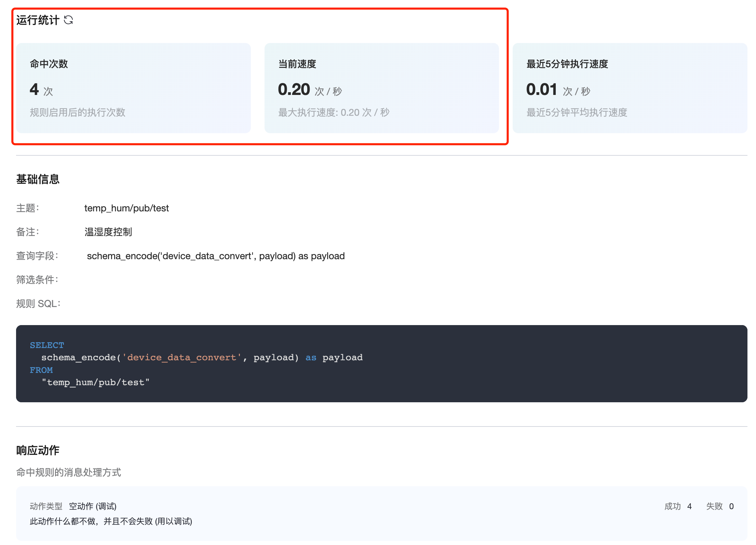Click "temp_hum/pub/test" inside the SQL code
This screenshot has width=756, height=545.
click(95, 382)
